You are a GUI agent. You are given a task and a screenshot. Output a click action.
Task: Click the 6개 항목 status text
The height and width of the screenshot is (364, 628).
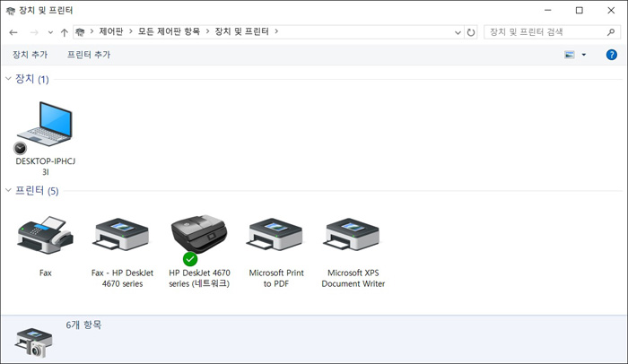(83, 325)
